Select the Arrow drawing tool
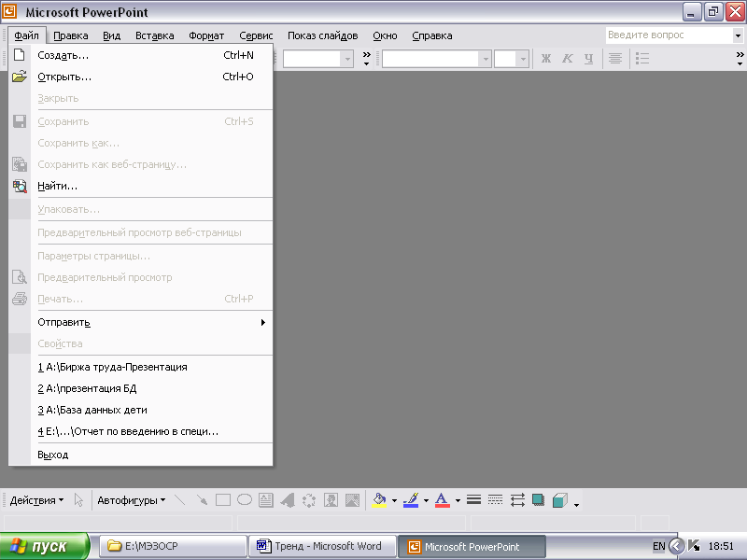747x560 pixels. 202,500
